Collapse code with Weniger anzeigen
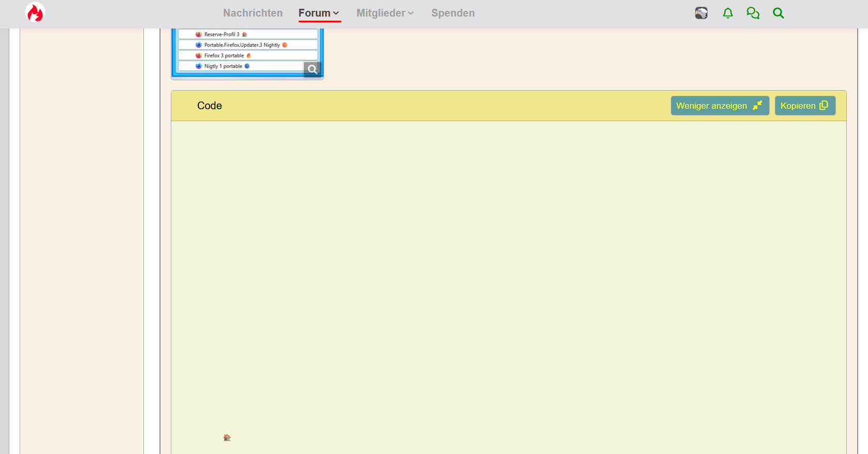 pyautogui.click(x=720, y=106)
